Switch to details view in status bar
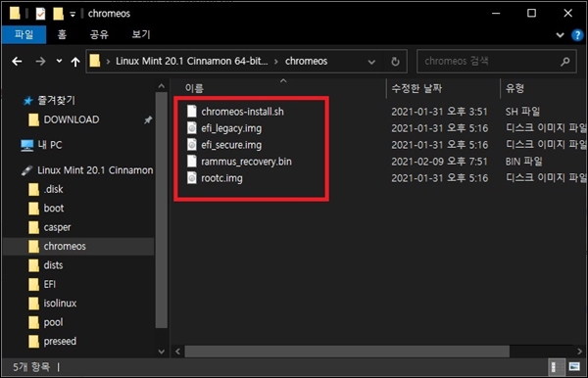This screenshot has height=378, width=588. [557, 367]
